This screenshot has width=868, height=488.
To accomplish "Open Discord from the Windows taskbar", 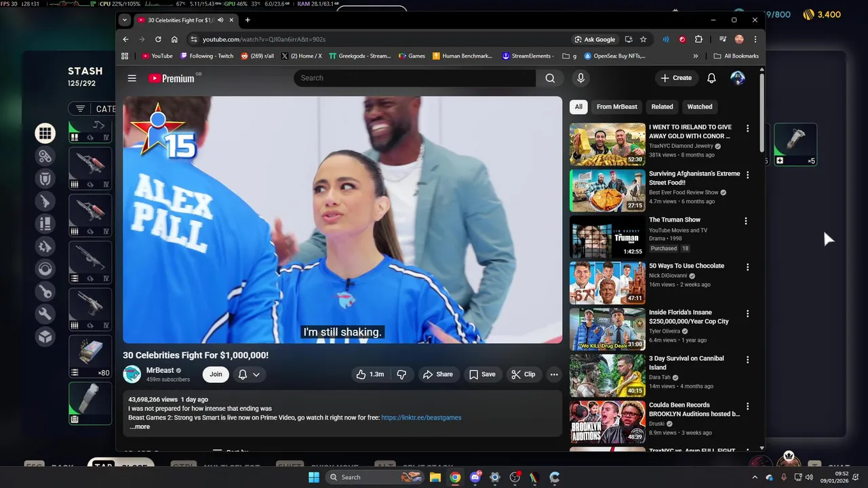I will coord(475,477).
